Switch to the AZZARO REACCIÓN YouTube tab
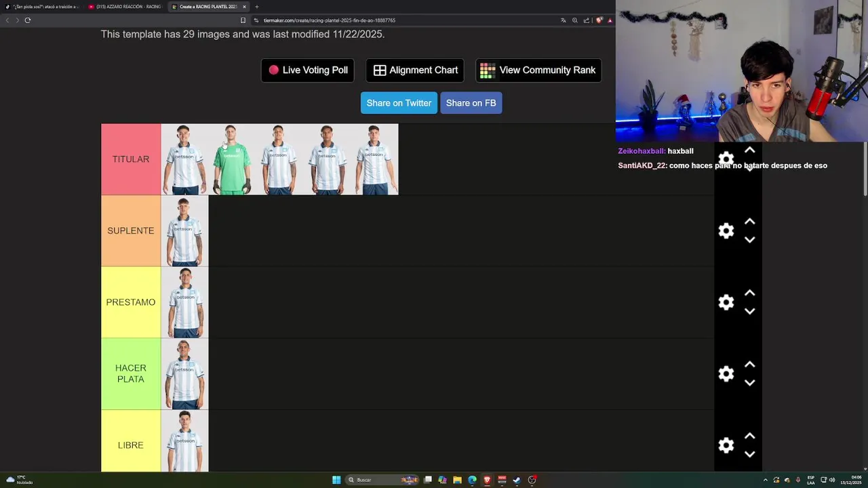The height and width of the screenshot is (488, 868). (125, 7)
